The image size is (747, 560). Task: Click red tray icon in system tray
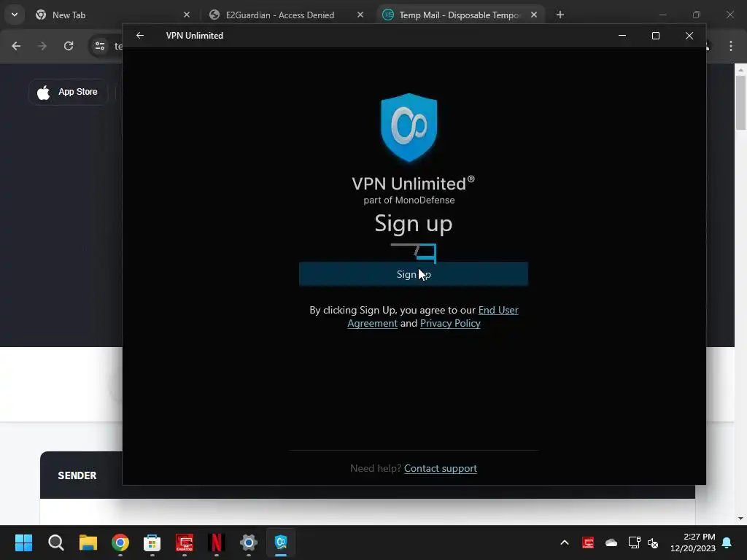[588, 542]
